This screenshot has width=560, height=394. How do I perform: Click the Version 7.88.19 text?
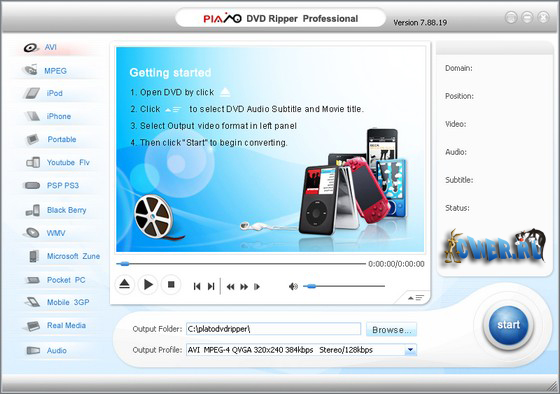[420, 23]
